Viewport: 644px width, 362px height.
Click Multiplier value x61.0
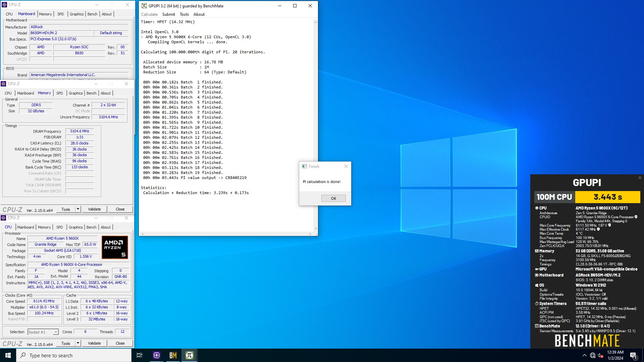(44, 307)
